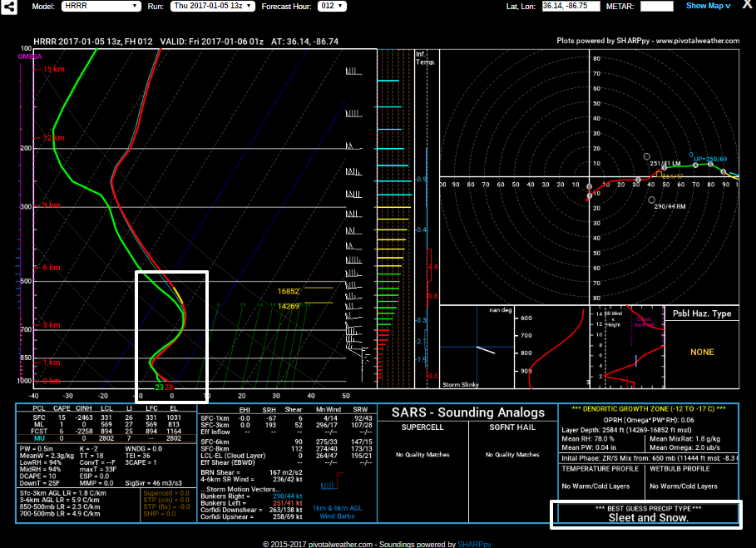
Task: Focus the METAR input box
Action: tap(657, 7)
